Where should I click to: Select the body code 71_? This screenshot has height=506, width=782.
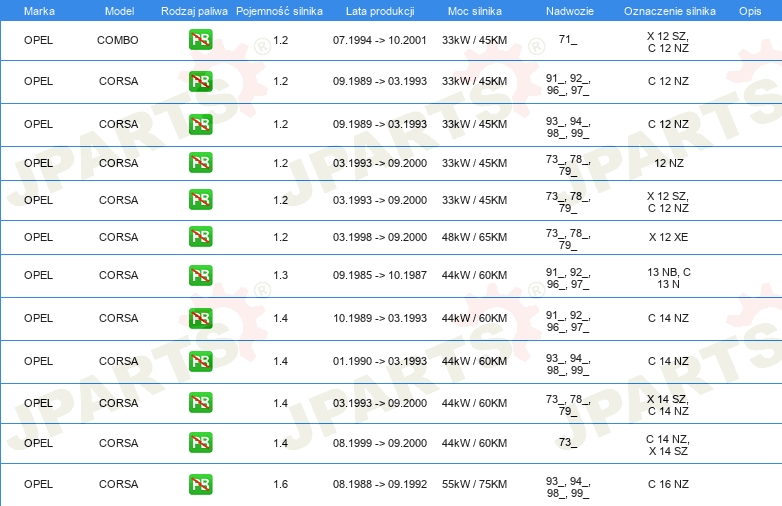[568, 39]
